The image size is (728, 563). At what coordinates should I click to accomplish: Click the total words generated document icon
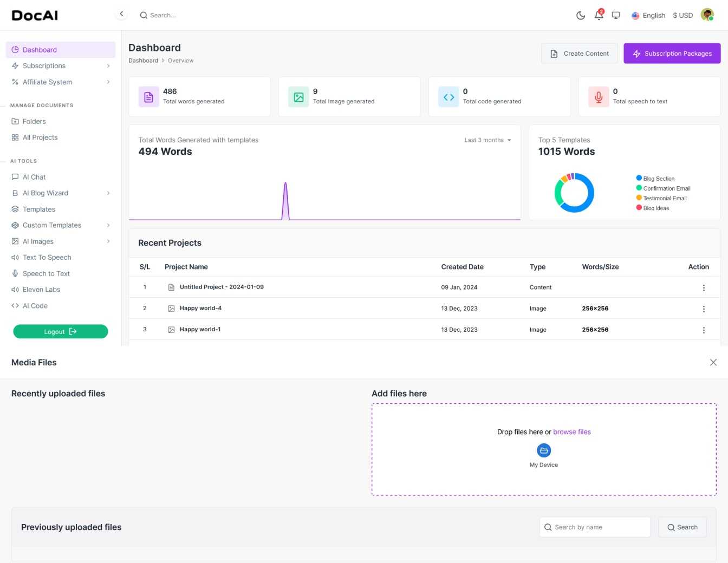coord(148,97)
